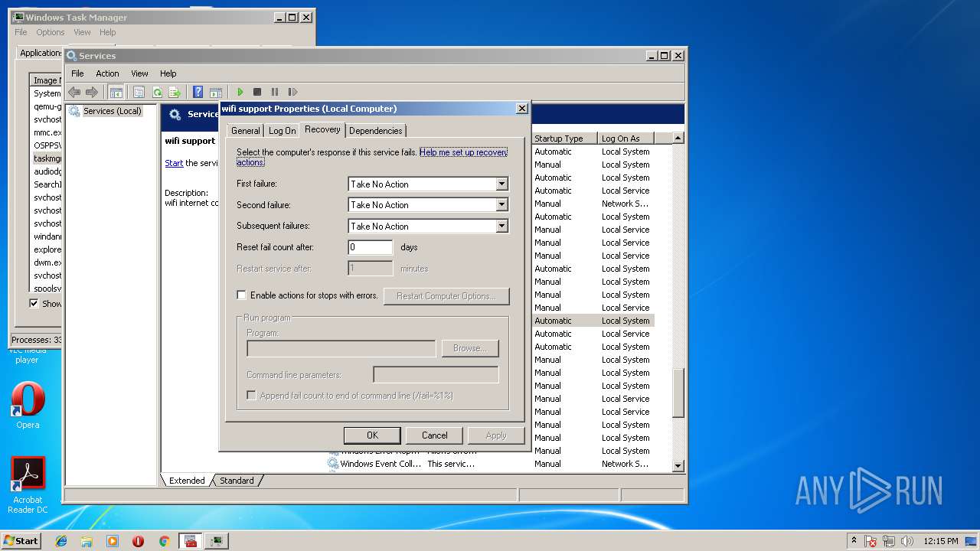The height and width of the screenshot is (551, 980).
Task: Switch to the General tab
Action: (246, 131)
